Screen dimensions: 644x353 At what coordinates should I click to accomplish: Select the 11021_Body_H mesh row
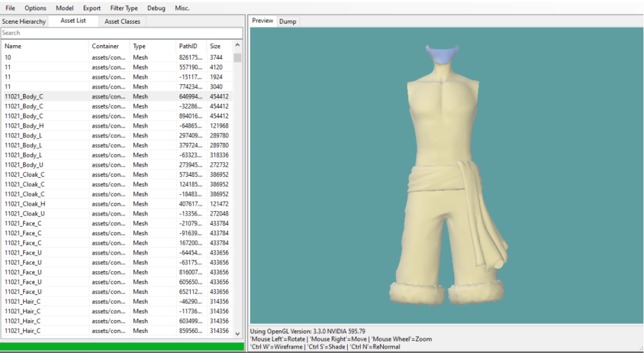coord(117,126)
